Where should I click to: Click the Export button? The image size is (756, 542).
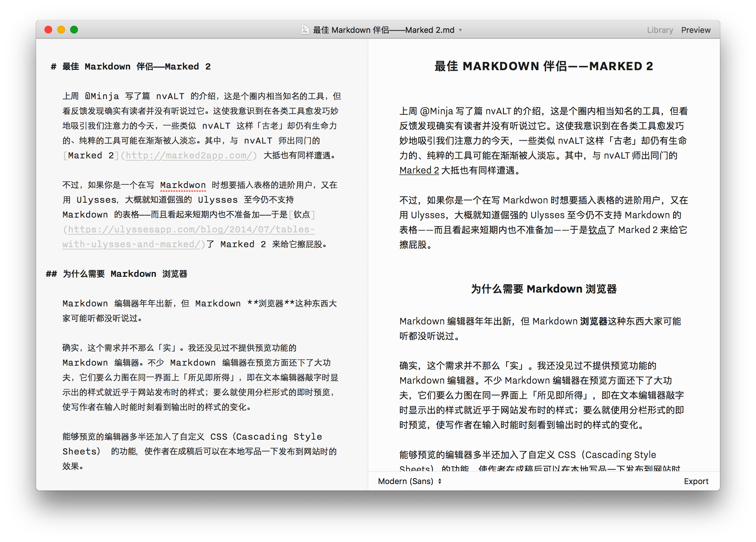click(x=696, y=481)
